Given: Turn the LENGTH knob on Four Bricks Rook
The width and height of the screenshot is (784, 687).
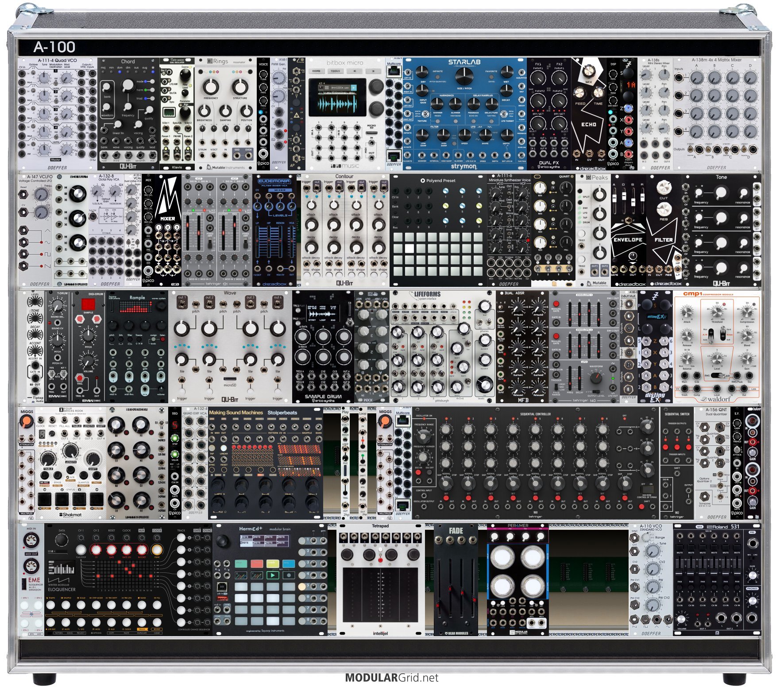Looking at the screenshot, I should tap(70, 451).
